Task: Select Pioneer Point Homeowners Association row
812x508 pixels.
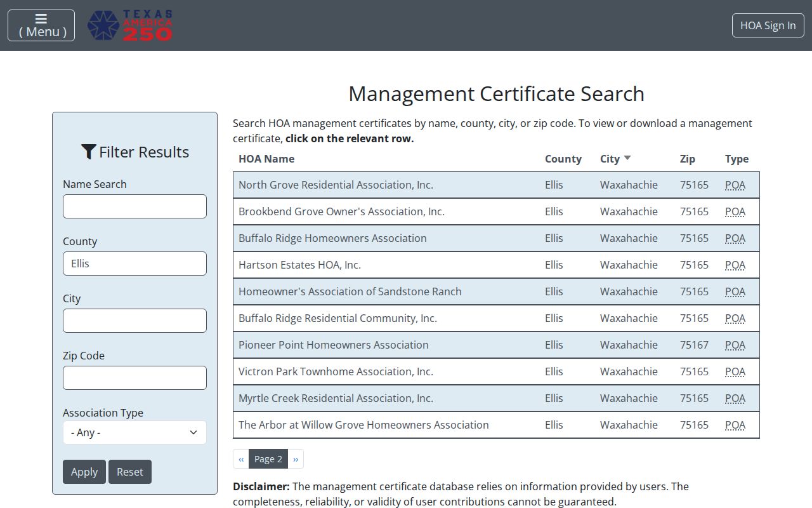Action: (496, 345)
